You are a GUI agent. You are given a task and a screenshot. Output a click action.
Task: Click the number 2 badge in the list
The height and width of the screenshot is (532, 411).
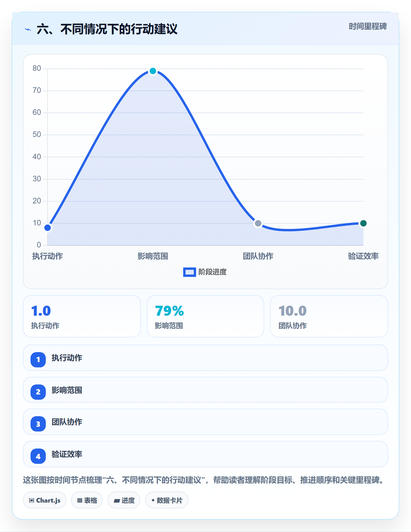click(38, 392)
